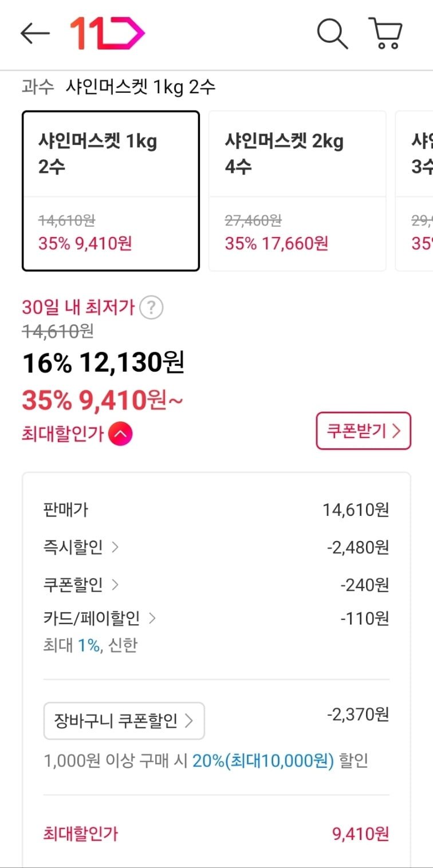Tap the 장바구니 쿠폰할인 button
Screen dimensions: 433x868
[x=124, y=720]
